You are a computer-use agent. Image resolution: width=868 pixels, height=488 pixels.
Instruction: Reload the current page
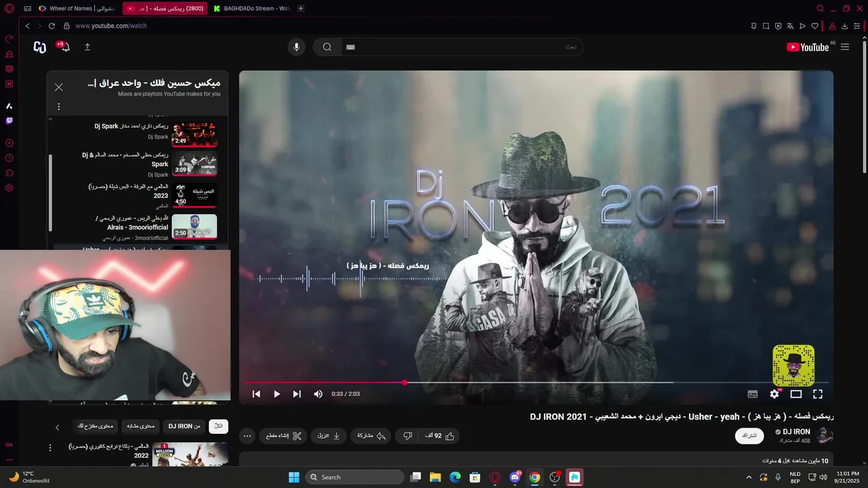click(x=52, y=26)
